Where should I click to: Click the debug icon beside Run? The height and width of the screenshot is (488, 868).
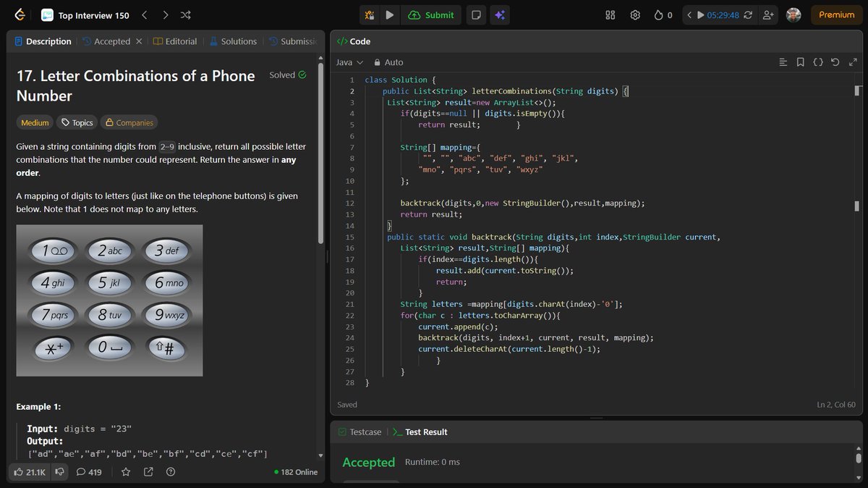(x=370, y=14)
